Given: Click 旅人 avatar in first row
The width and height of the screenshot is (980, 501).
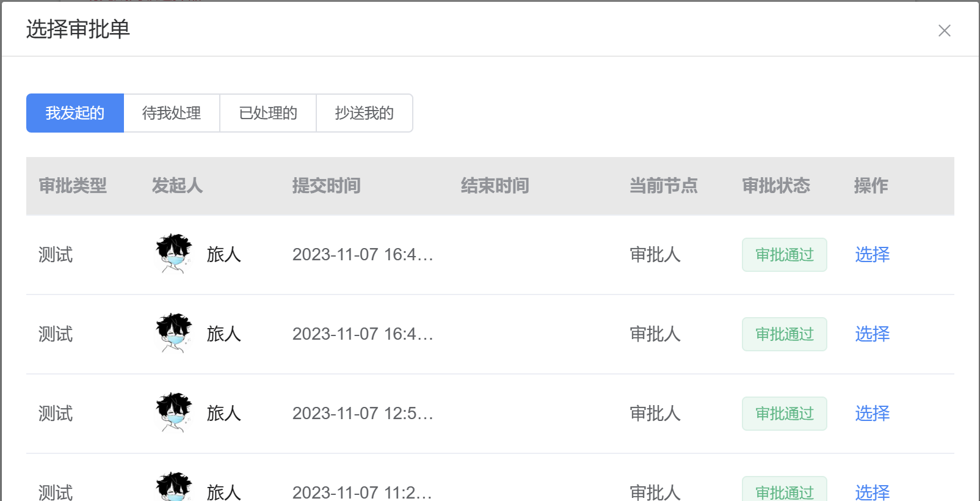Looking at the screenshot, I should [174, 254].
